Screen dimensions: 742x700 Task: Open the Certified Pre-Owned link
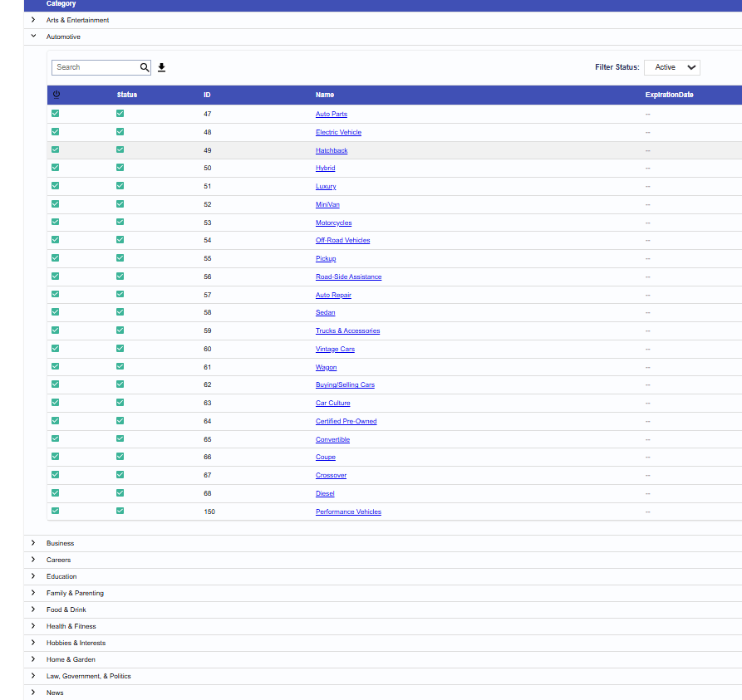click(346, 421)
